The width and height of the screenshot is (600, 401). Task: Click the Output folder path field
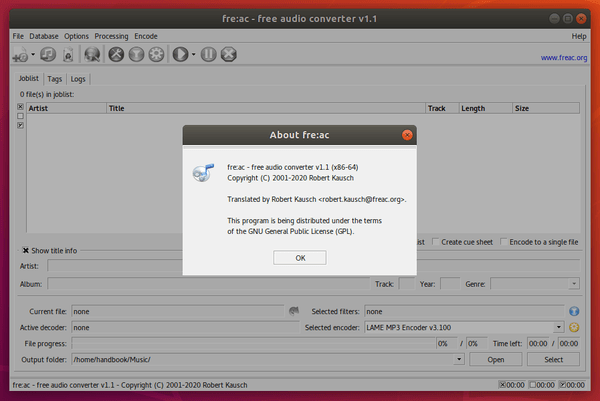(262, 359)
